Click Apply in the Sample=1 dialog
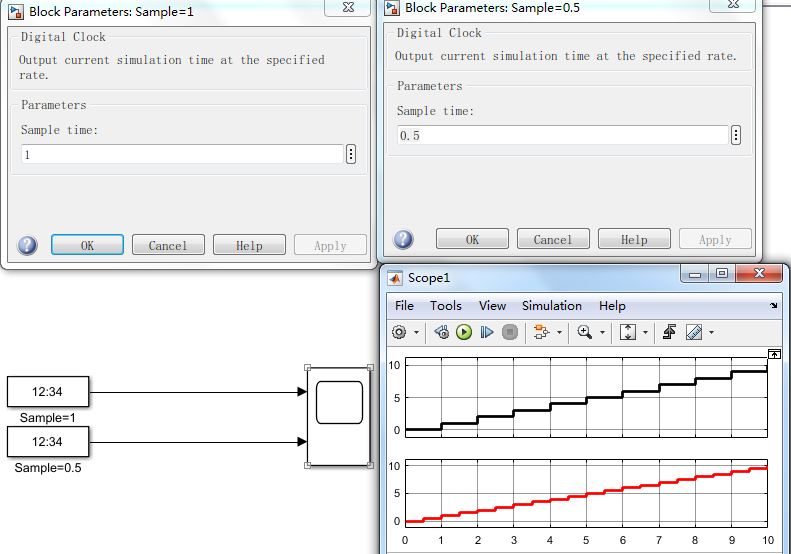Image resolution: width=791 pixels, height=554 pixels. (330, 245)
